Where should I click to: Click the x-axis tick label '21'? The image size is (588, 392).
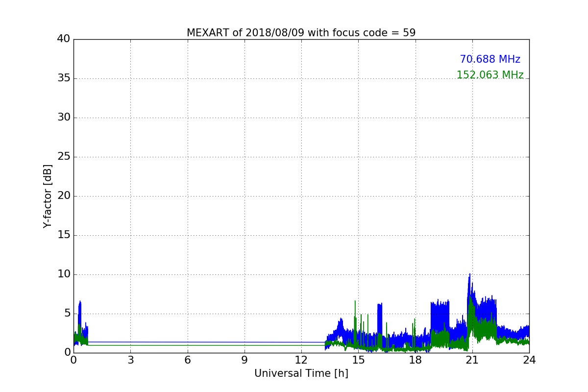pos(472,360)
